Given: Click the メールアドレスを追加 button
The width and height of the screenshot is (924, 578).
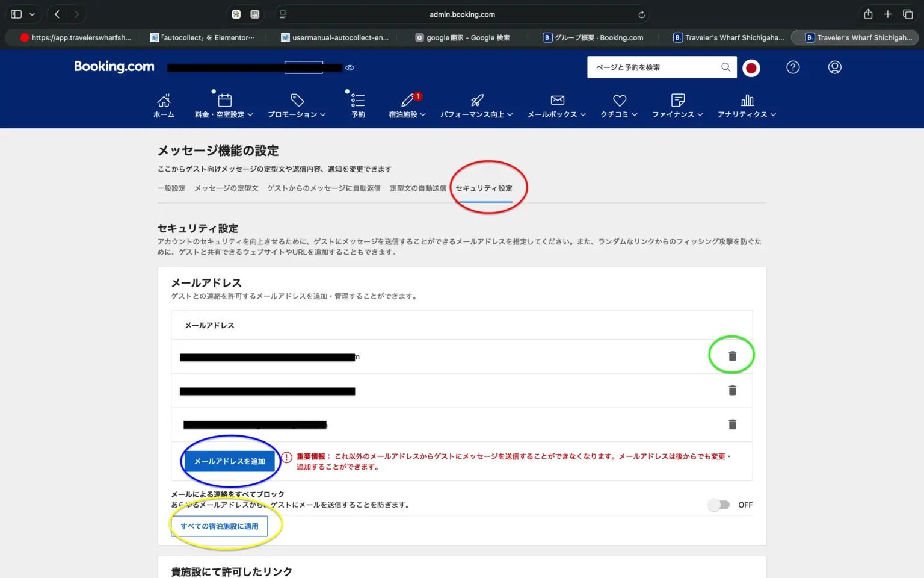Looking at the screenshot, I should tap(229, 461).
